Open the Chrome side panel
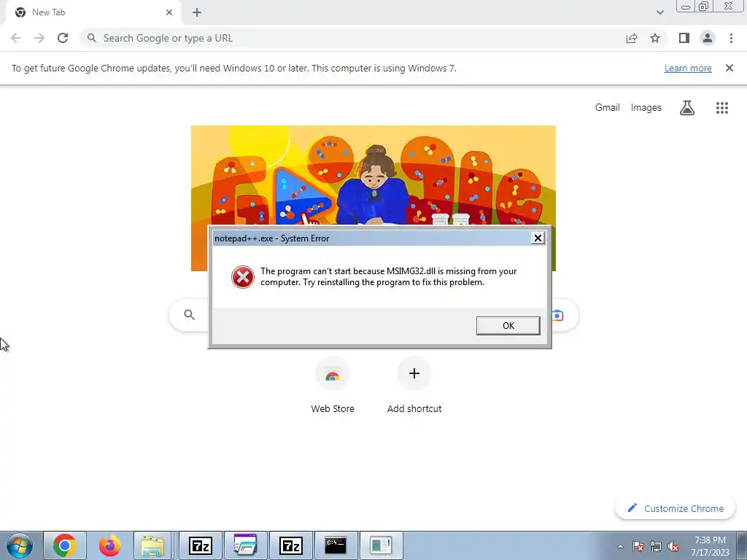 point(684,38)
